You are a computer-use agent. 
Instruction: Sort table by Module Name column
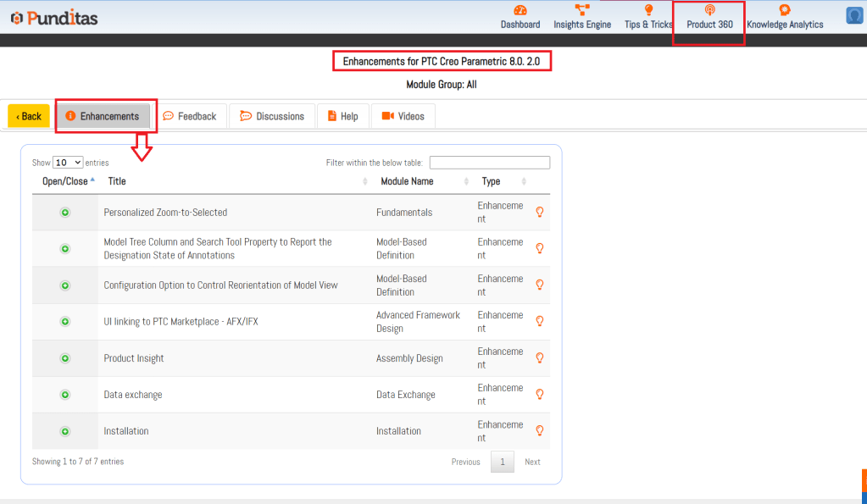[408, 181]
